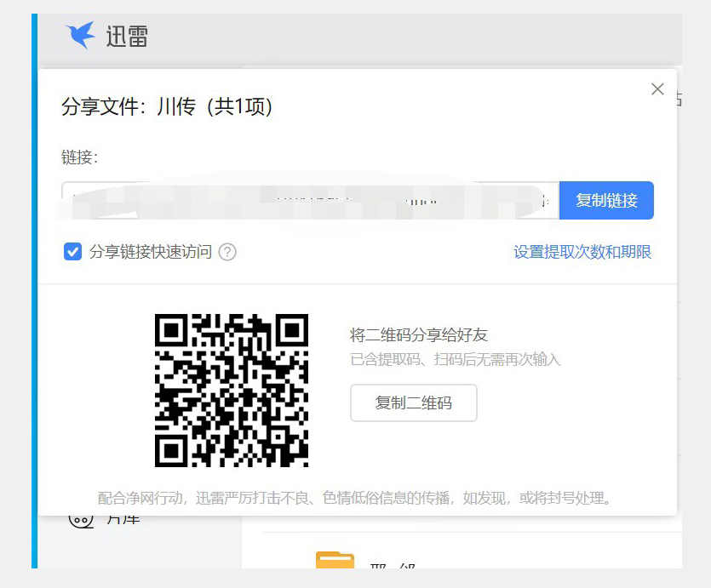
Task: Click the 链接: label
Action: (x=80, y=157)
